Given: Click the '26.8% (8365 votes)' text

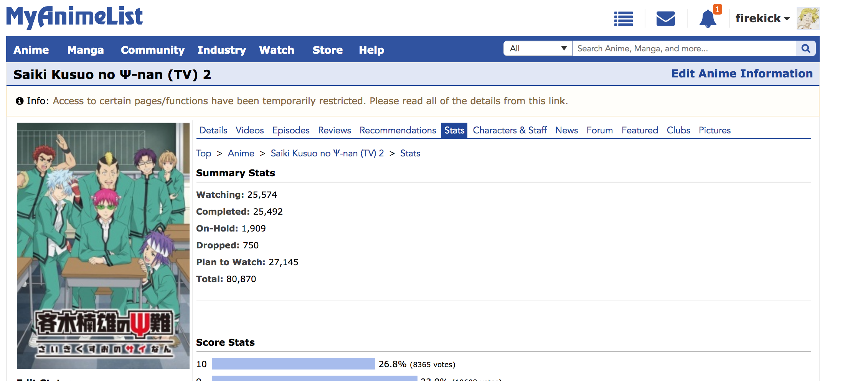Looking at the screenshot, I should [x=417, y=364].
